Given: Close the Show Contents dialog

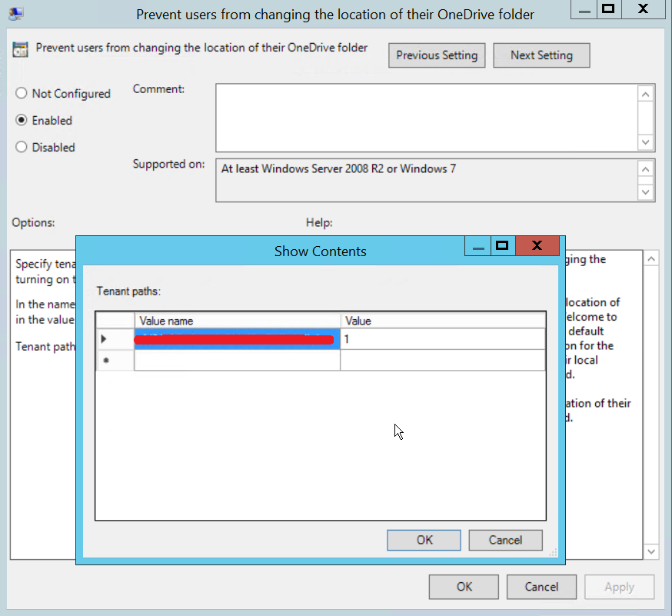Looking at the screenshot, I should click(537, 245).
